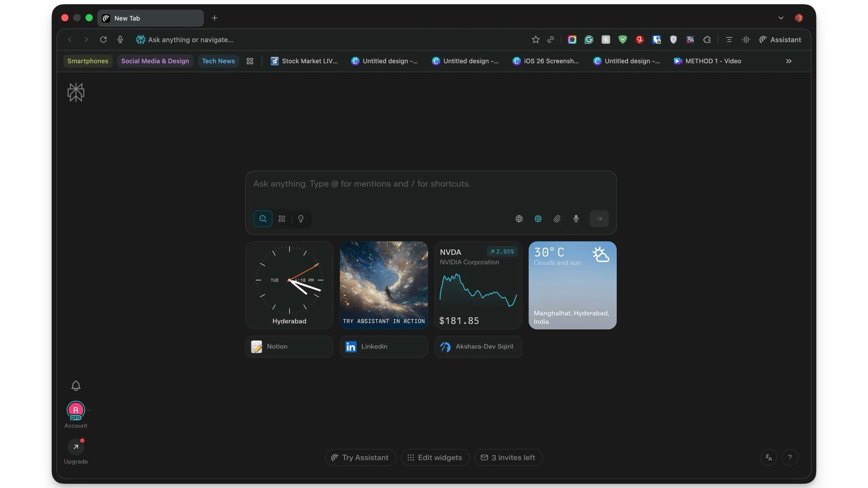Open the account dropdown beside the avatar

[x=88, y=410]
